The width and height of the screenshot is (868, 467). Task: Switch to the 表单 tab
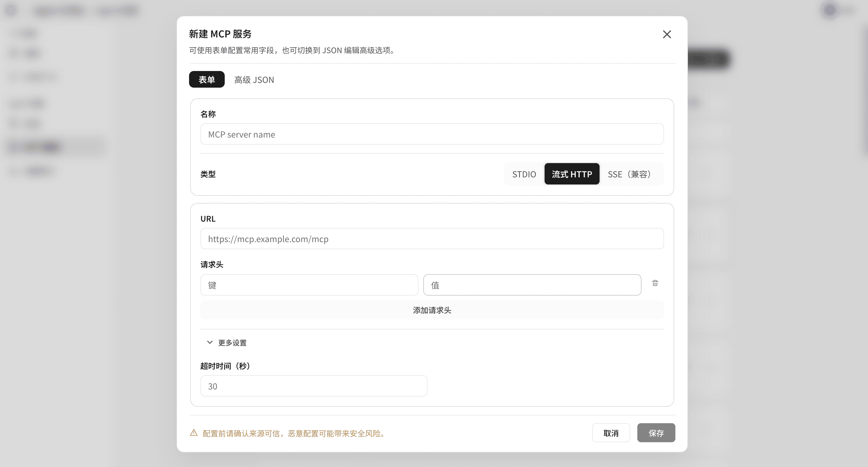click(x=207, y=79)
